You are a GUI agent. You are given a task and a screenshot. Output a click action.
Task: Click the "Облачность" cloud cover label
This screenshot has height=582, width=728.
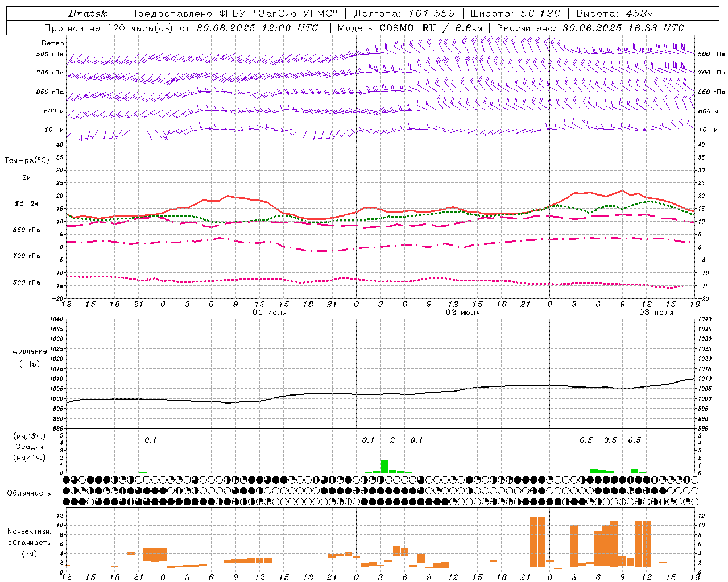point(29,493)
